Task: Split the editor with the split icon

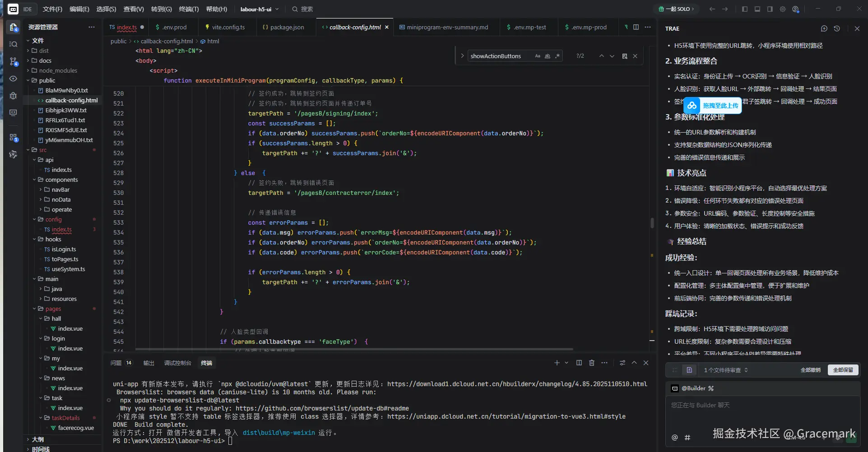Action: [x=636, y=27]
